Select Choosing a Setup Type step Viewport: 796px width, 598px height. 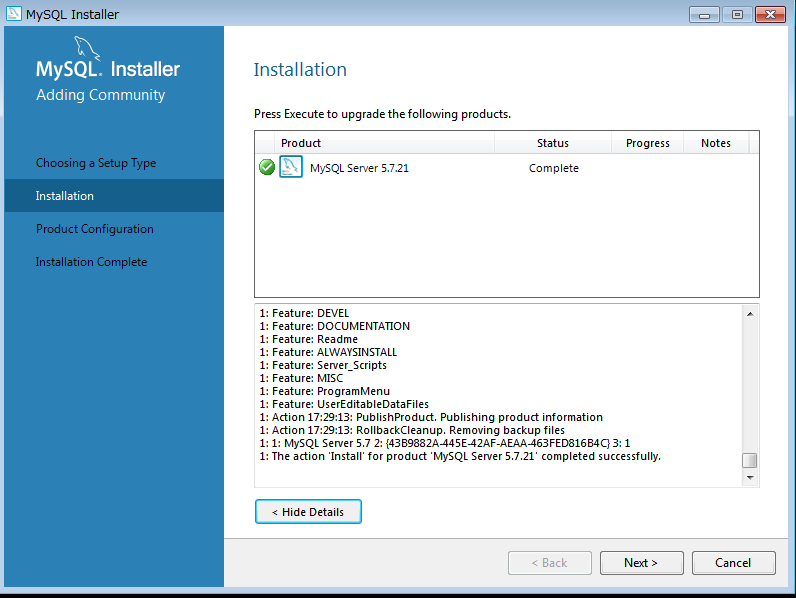click(96, 163)
